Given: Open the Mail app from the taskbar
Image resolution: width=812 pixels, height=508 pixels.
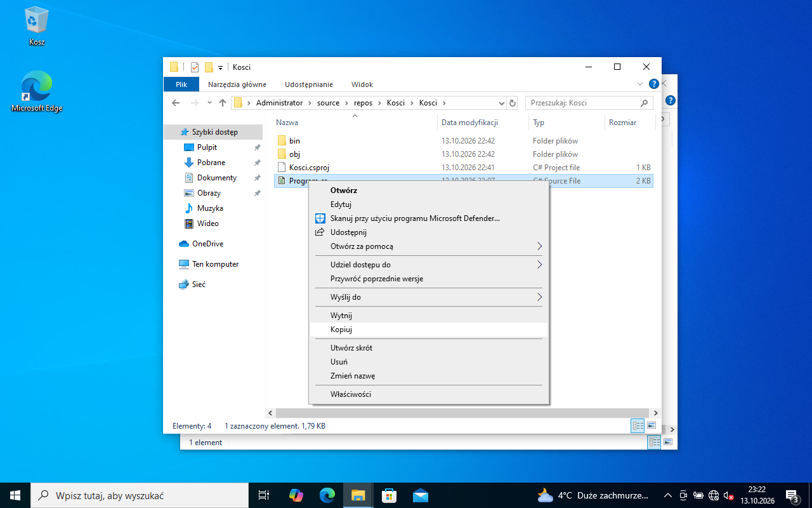Looking at the screenshot, I should tap(420, 495).
